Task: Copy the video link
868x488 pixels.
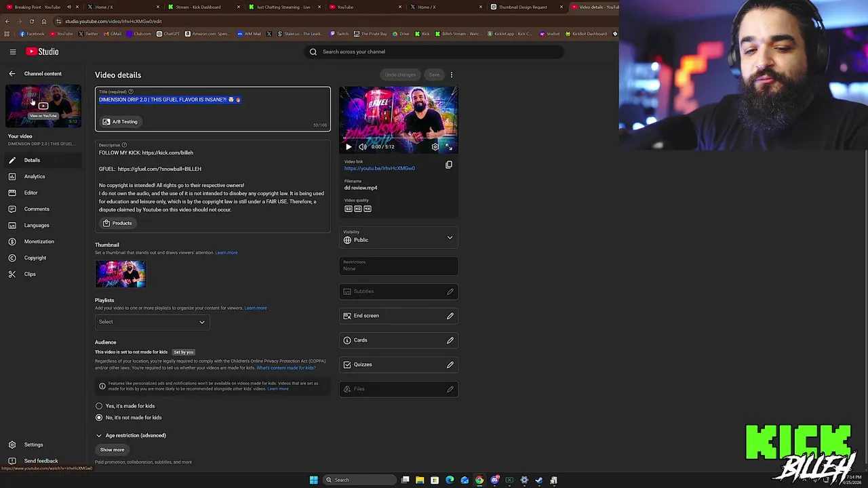Action: coord(448,165)
